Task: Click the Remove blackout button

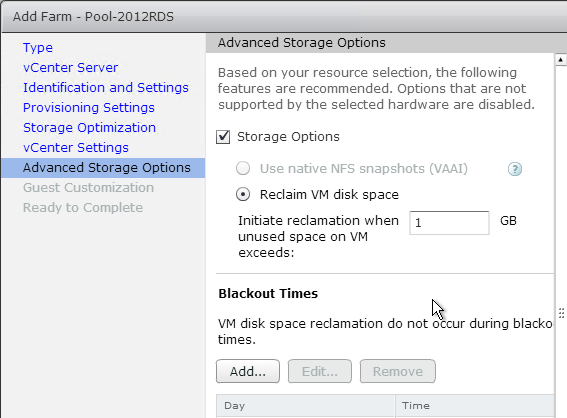Action: [397, 371]
